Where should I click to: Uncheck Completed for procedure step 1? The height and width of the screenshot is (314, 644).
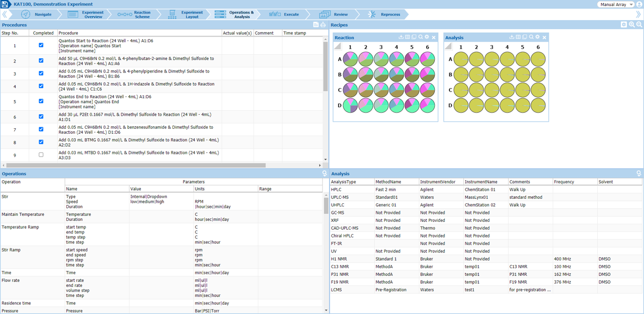point(41,45)
